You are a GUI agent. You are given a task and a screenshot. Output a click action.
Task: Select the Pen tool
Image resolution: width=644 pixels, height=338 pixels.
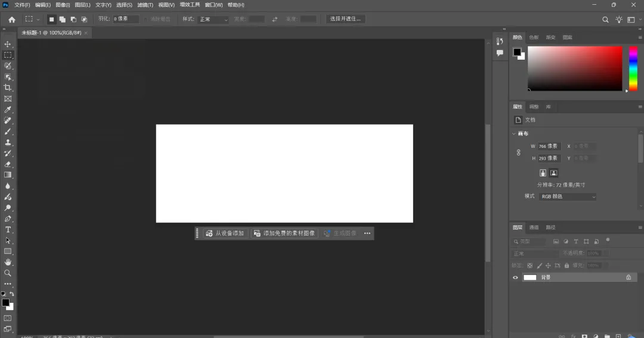tap(8, 219)
